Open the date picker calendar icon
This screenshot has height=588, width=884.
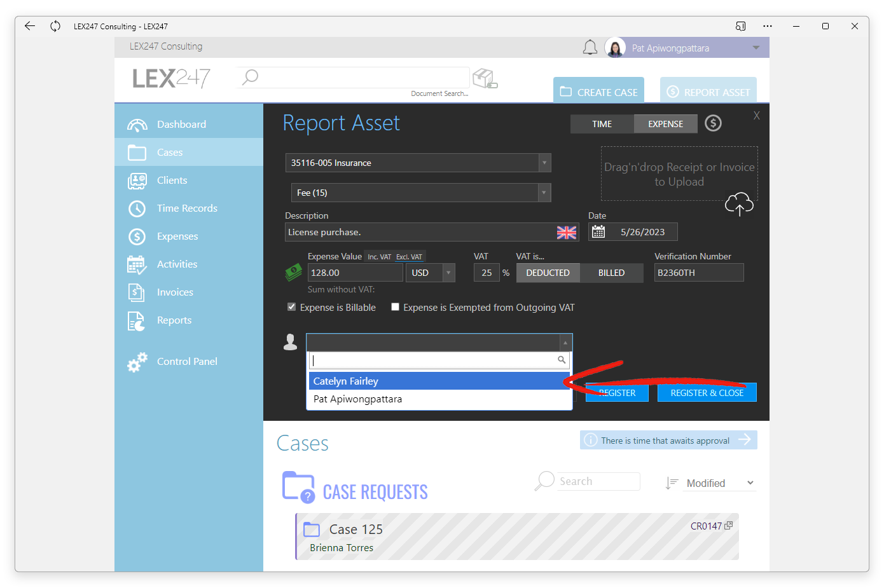pos(598,232)
